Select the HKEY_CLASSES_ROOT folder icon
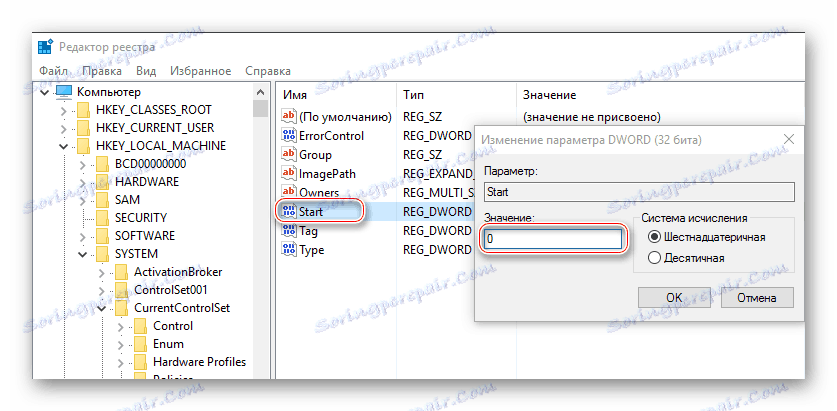This screenshot has width=837, height=411. coord(83,110)
